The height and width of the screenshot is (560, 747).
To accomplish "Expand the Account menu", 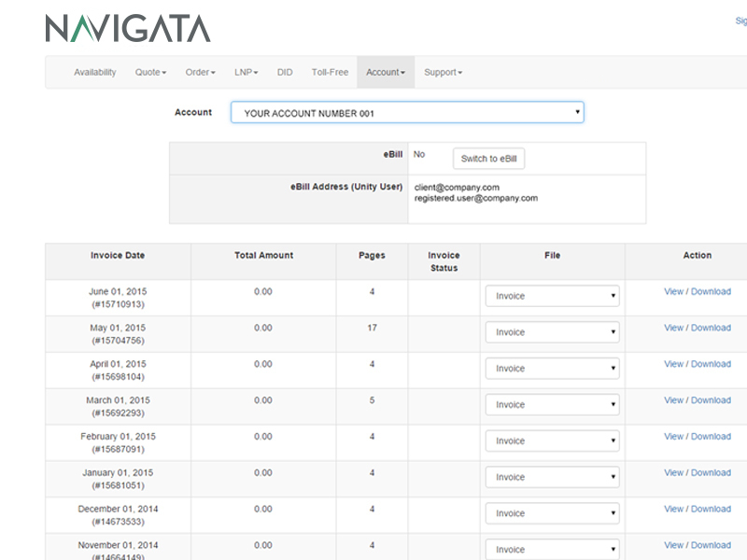I will tap(385, 73).
